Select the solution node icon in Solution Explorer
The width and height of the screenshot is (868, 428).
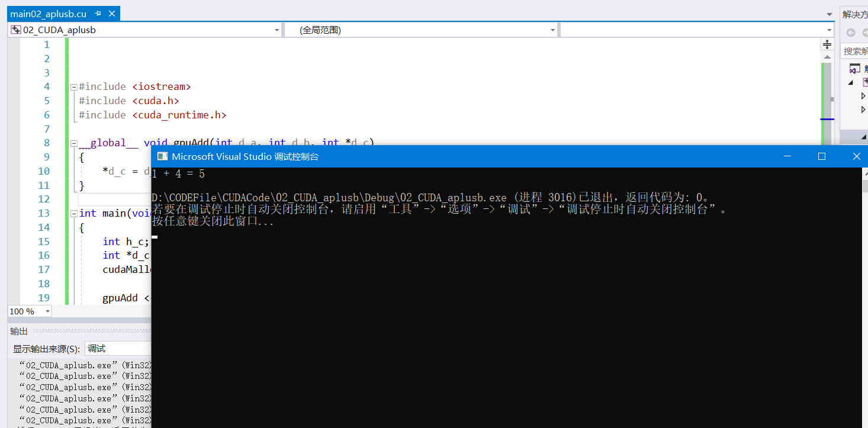pyautogui.click(x=854, y=69)
